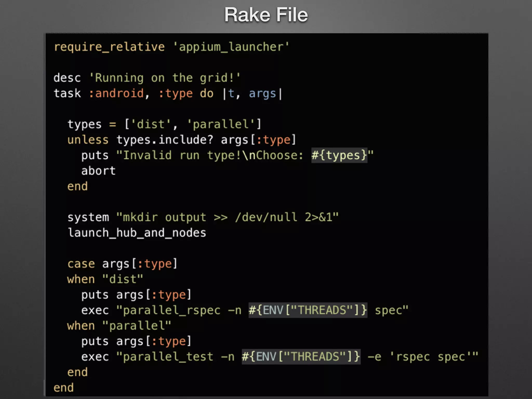Viewport: 532px width, 399px height.
Task: Click the "abort" statement
Action: coord(98,171)
